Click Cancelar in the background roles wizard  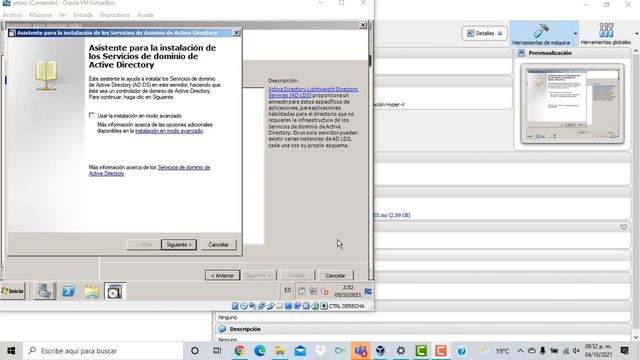coord(336,276)
